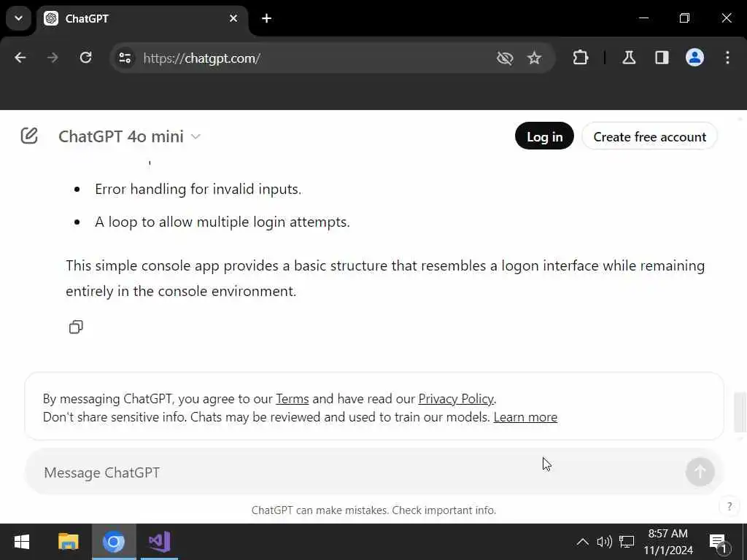Show hidden system tray icons

(582, 542)
